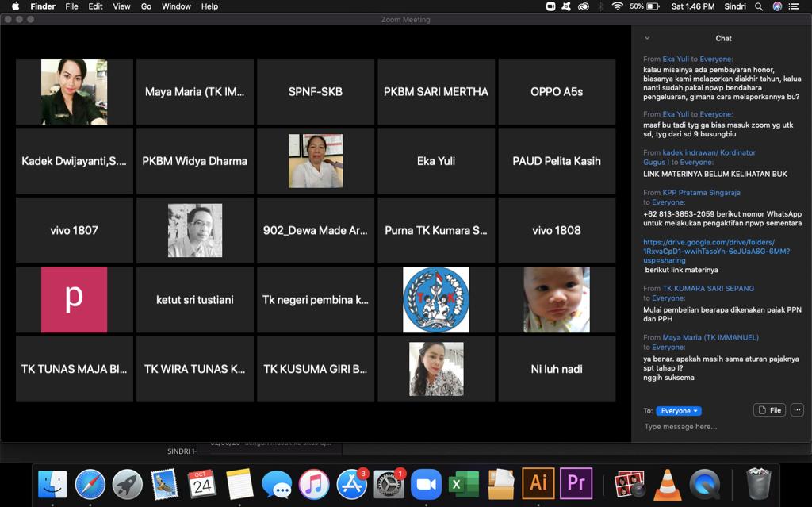This screenshot has height=507, width=812.
Task: Click the Zoom camera menu bar icon
Action: pyautogui.click(x=551, y=6)
